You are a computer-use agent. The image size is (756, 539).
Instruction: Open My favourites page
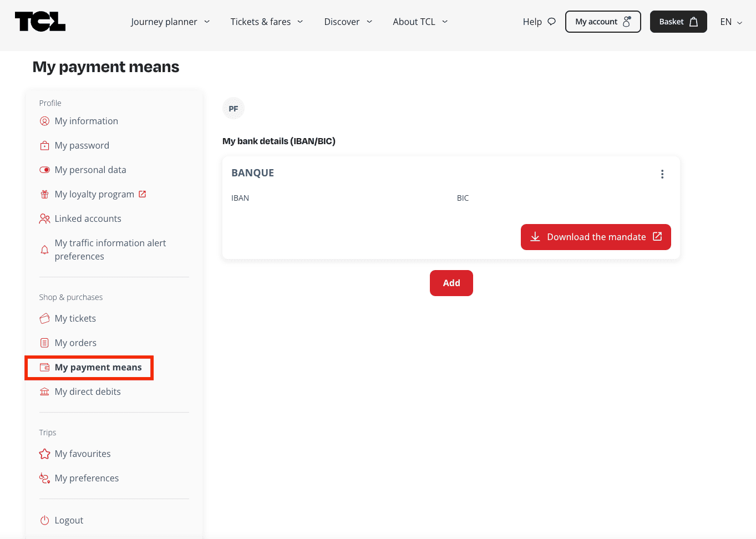[x=83, y=454]
